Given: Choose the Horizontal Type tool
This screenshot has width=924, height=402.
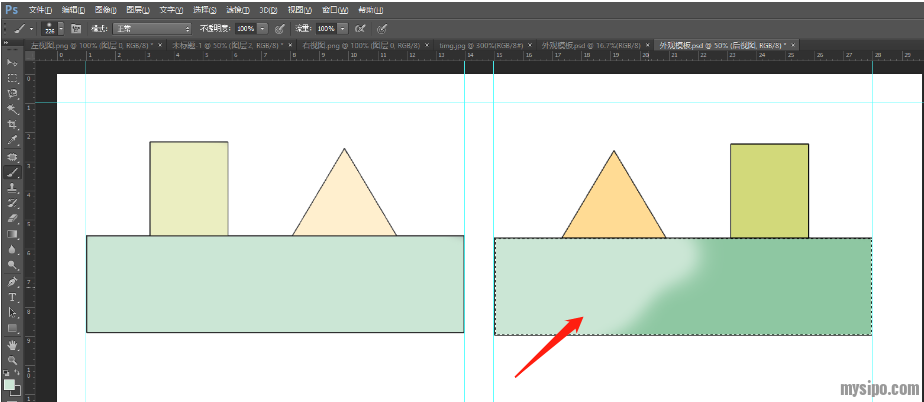Looking at the screenshot, I should (13, 297).
